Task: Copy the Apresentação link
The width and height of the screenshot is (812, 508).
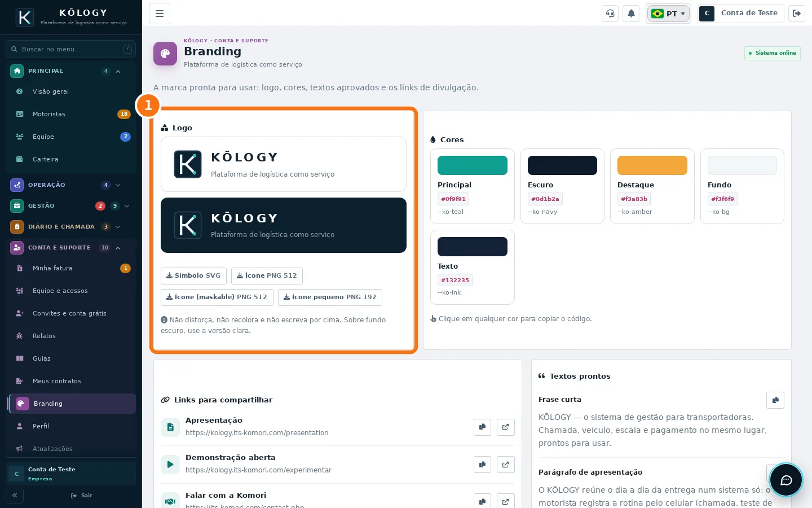Action: coord(482,427)
